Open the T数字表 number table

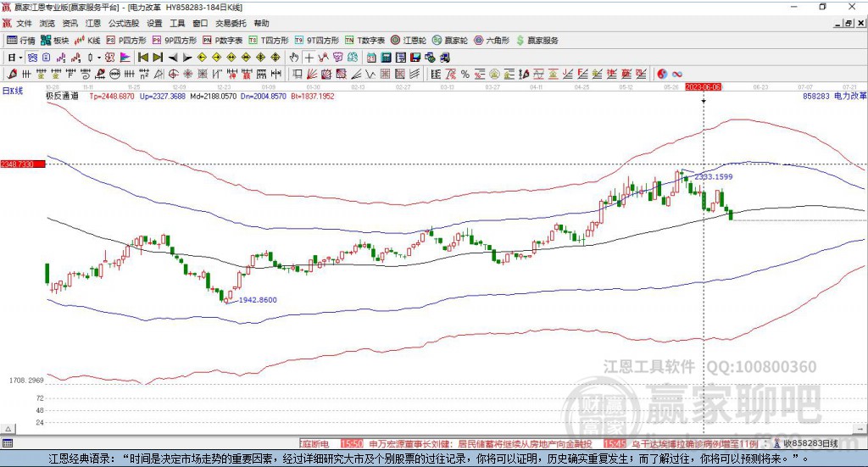click(364, 41)
